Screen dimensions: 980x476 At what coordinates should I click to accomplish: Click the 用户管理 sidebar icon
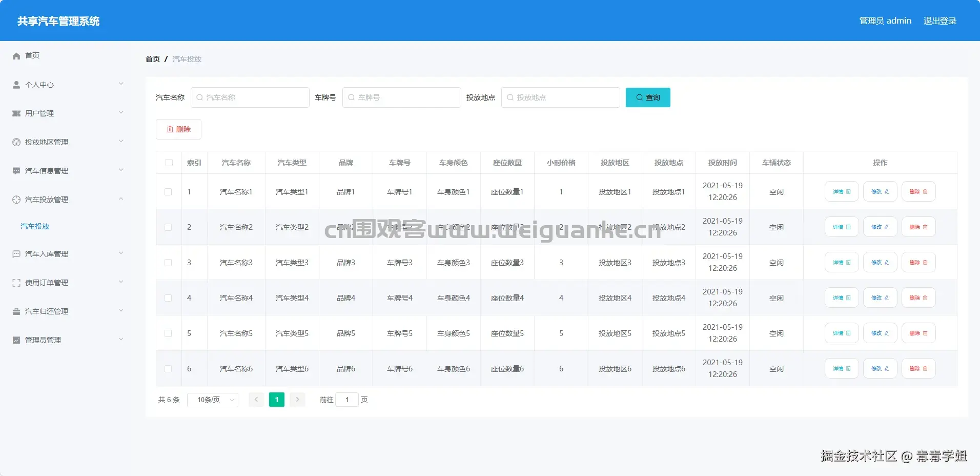(16, 113)
